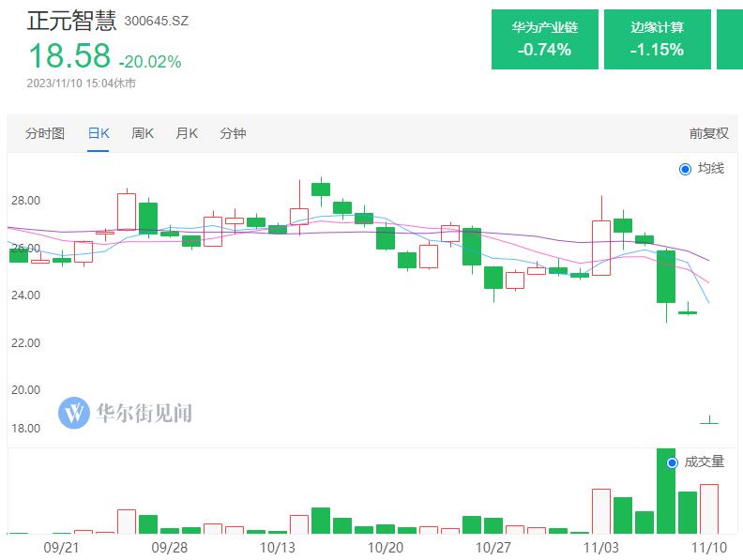Click the tallest green volume bar
The width and height of the screenshot is (743, 560).
pos(666,491)
